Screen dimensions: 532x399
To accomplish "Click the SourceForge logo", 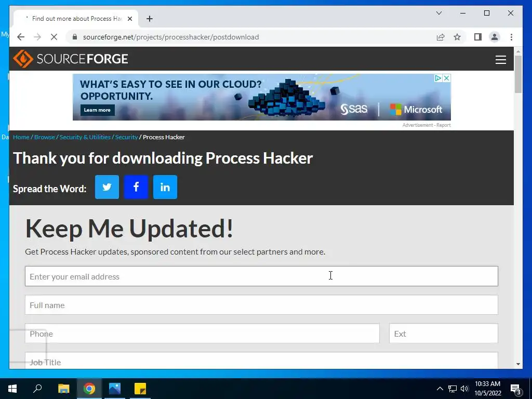I will (71, 59).
